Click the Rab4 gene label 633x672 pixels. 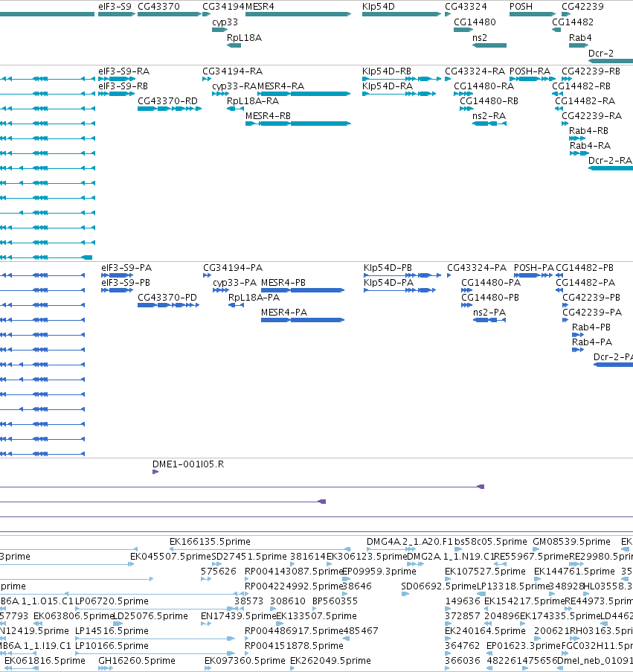pos(580,38)
